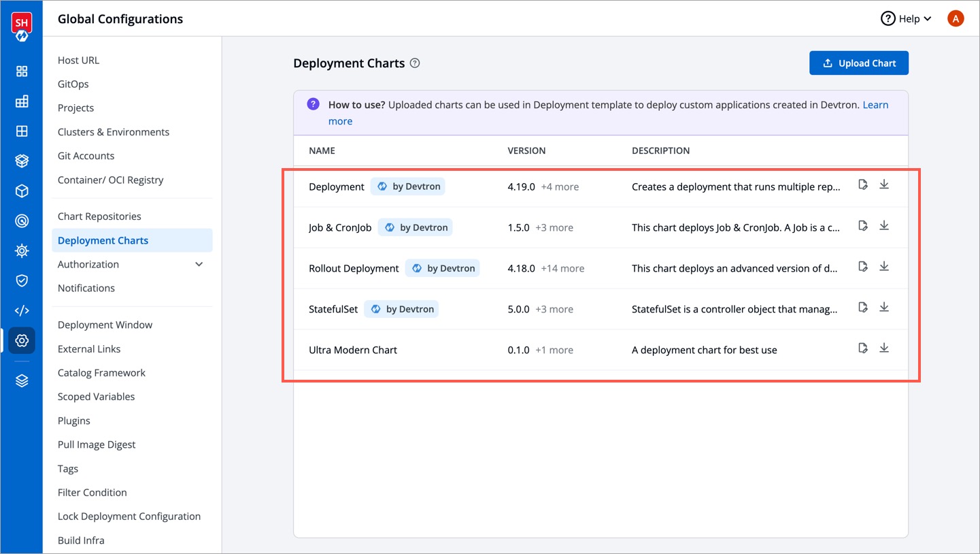Show +14 more versions of Rollout Deployment
The image size is (980, 554).
coord(562,268)
